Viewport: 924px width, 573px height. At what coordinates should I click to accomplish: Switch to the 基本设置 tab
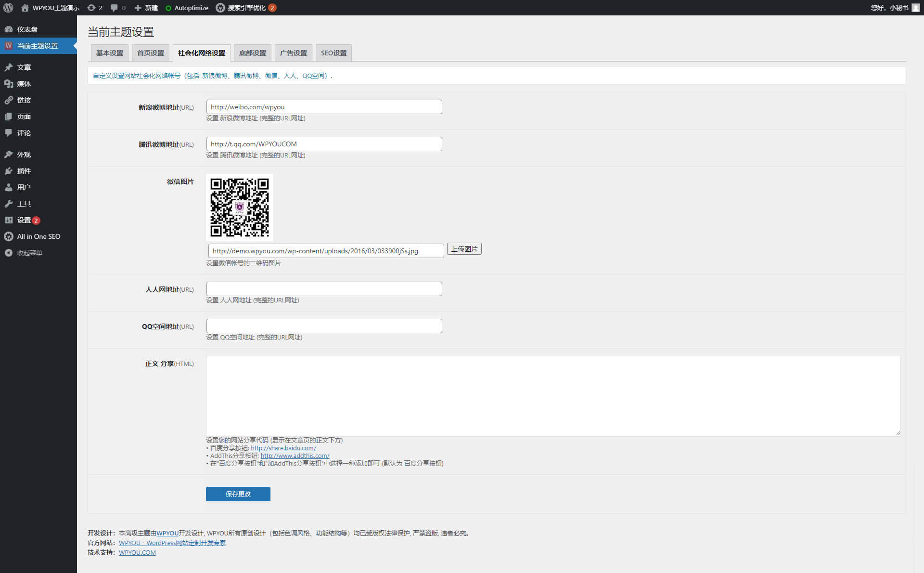(x=110, y=53)
